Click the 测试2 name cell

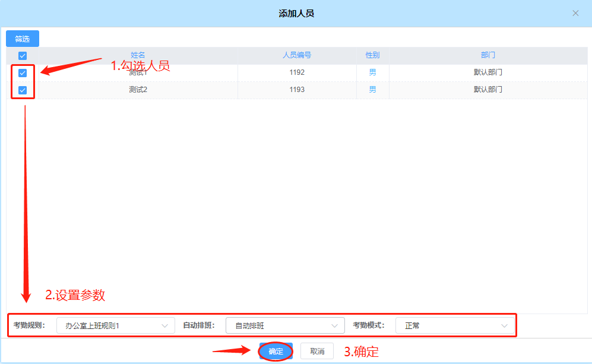click(x=138, y=90)
